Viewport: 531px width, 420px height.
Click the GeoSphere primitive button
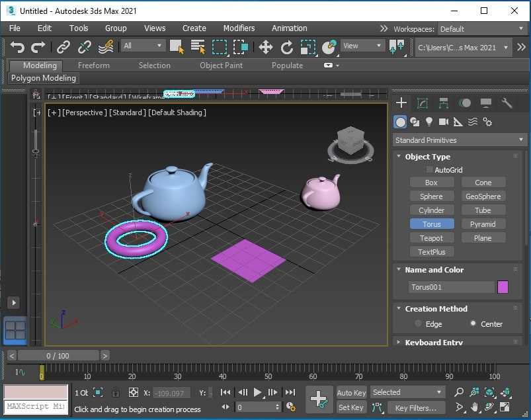483,196
